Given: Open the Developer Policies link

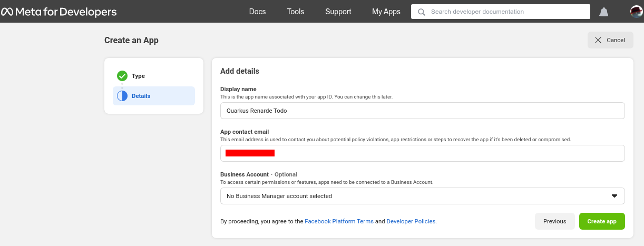Looking at the screenshot, I should (x=411, y=221).
